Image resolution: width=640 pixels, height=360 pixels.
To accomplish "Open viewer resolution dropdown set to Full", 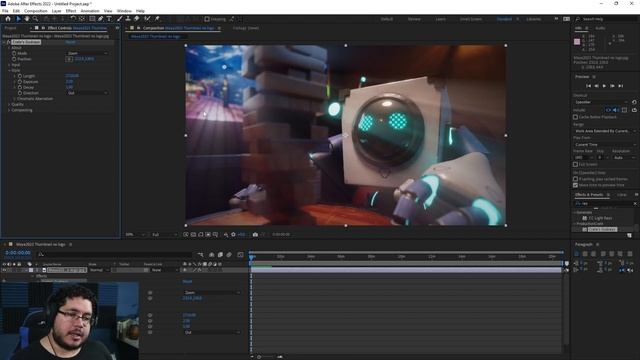I will click(x=164, y=235).
